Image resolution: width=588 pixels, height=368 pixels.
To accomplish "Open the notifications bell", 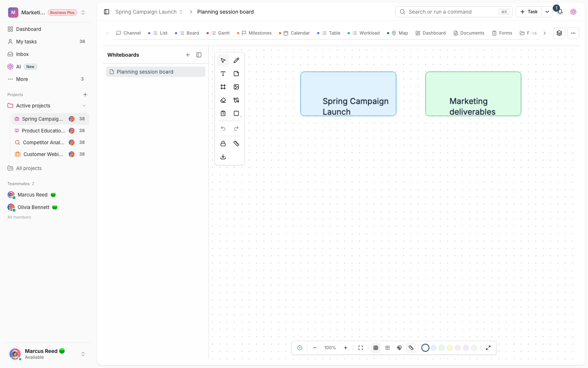I will [560, 12].
